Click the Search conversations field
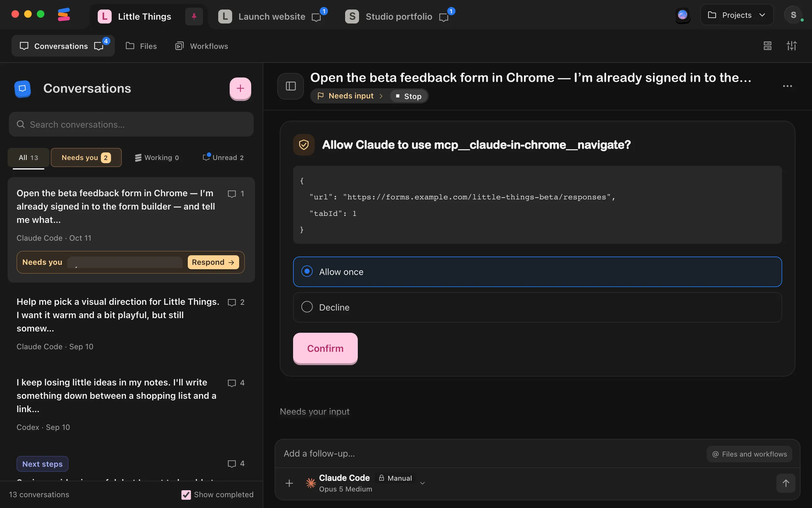The height and width of the screenshot is (508, 812). click(x=131, y=124)
